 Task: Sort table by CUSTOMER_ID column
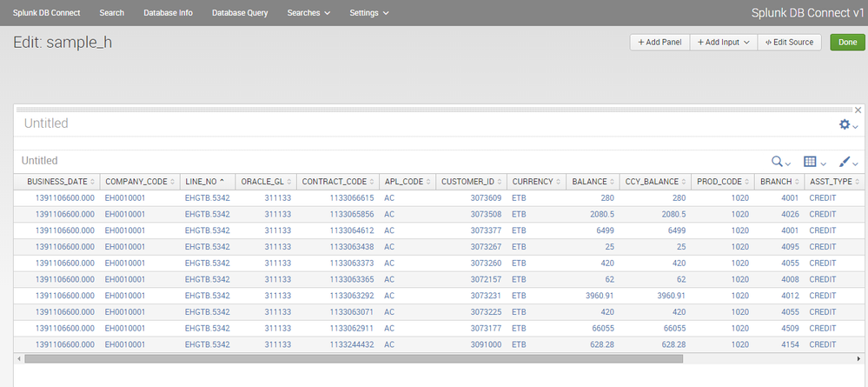click(471, 182)
